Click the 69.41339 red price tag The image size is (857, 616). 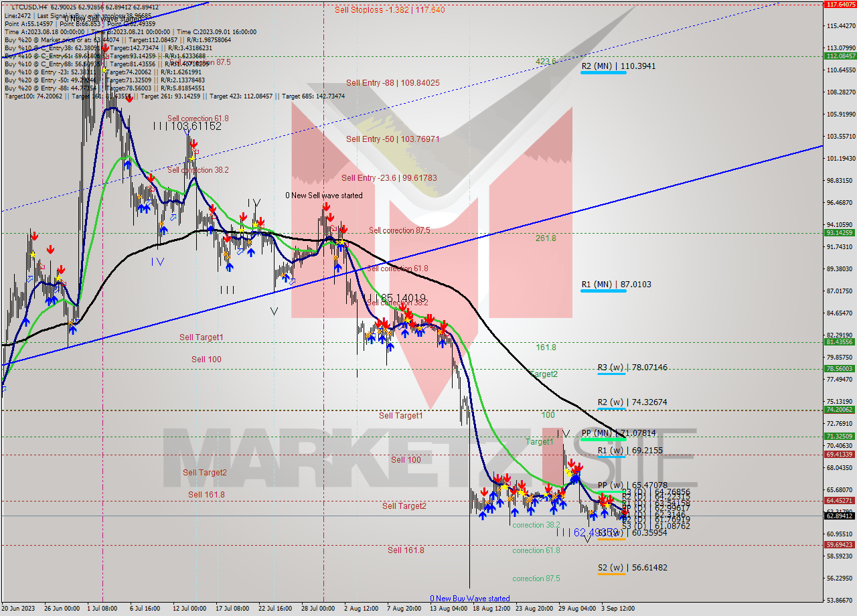tap(840, 455)
